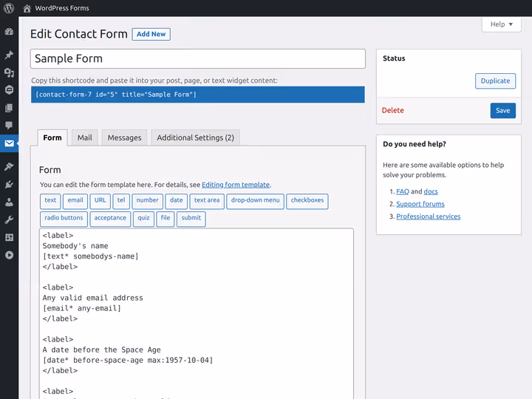
Task: Open the Comments sidebar icon
Action: click(x=9, y=126)
